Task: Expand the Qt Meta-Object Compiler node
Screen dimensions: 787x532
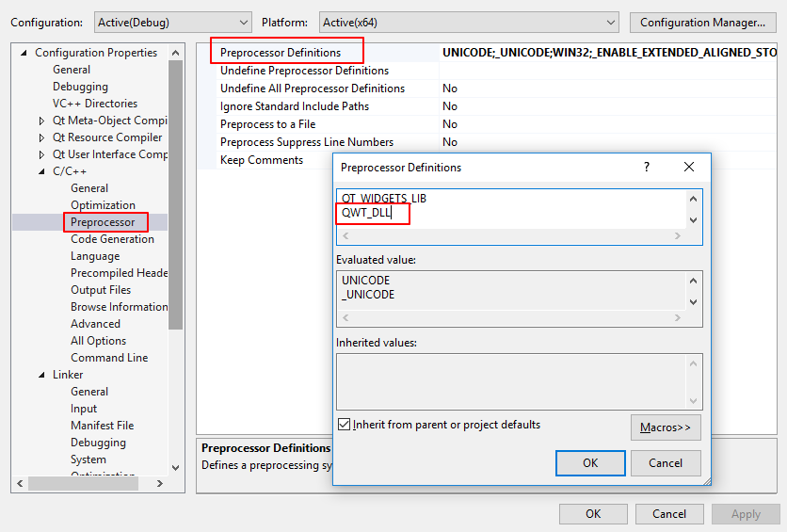Action: point(42,121)
